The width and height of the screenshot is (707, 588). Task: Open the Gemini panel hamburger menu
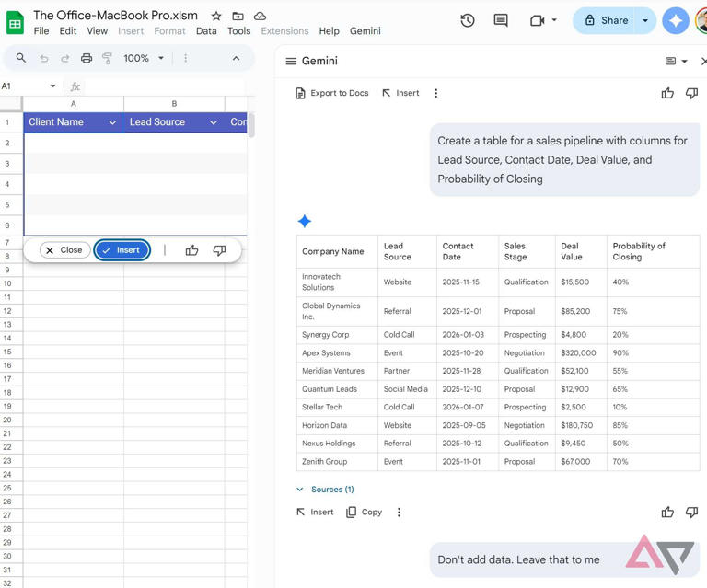point(291,61)
